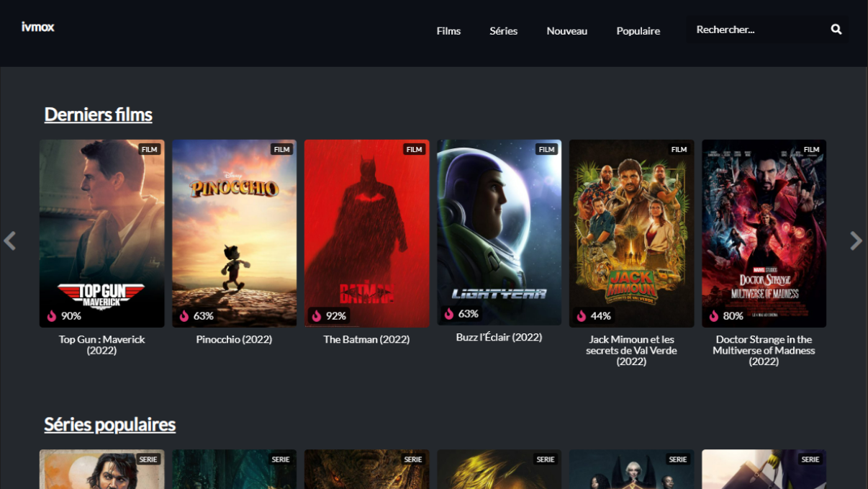
Task: Click the Rechercher search field
Action: click(756, 30)
